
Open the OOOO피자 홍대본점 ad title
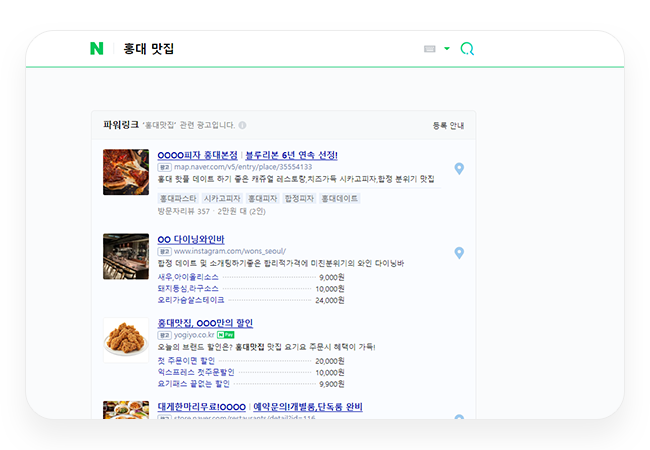(x=197, y=155)
